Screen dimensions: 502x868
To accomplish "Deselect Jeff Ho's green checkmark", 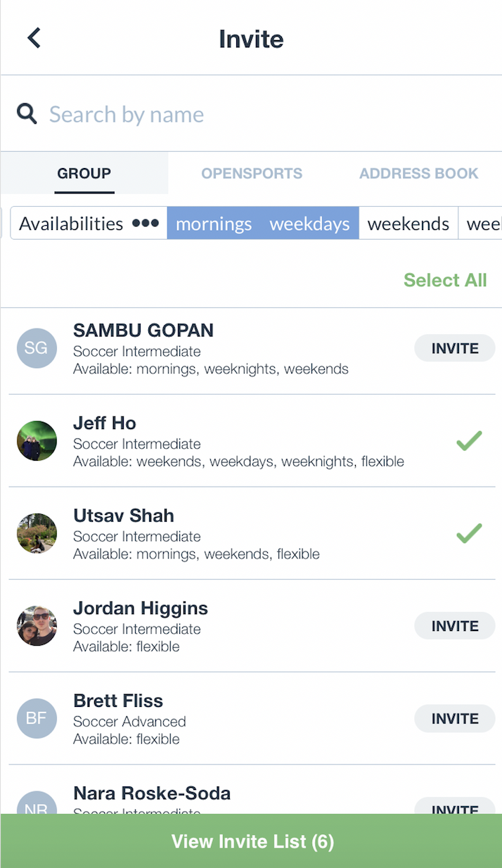I will (x=468, y=441).
